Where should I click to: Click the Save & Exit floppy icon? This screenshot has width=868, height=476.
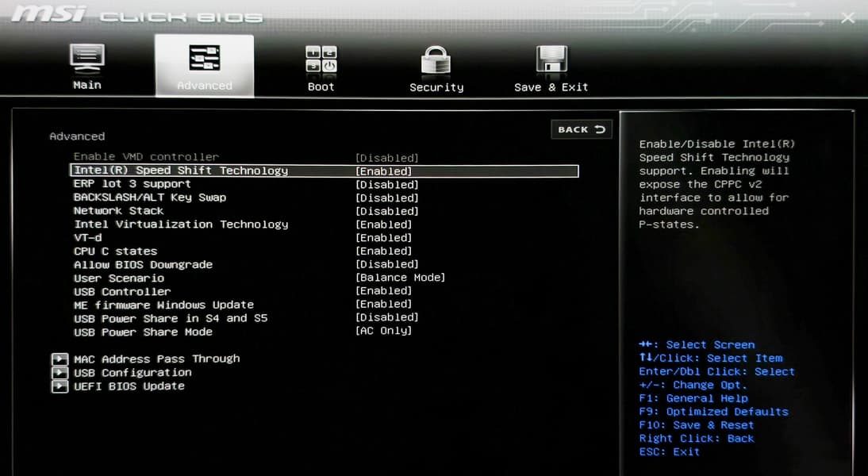pyautogui.click(x=551, y=59)
